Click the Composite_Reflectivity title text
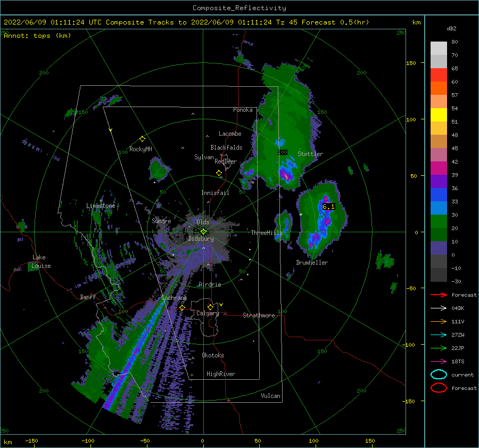479x448 pixels. click(240, 8)
